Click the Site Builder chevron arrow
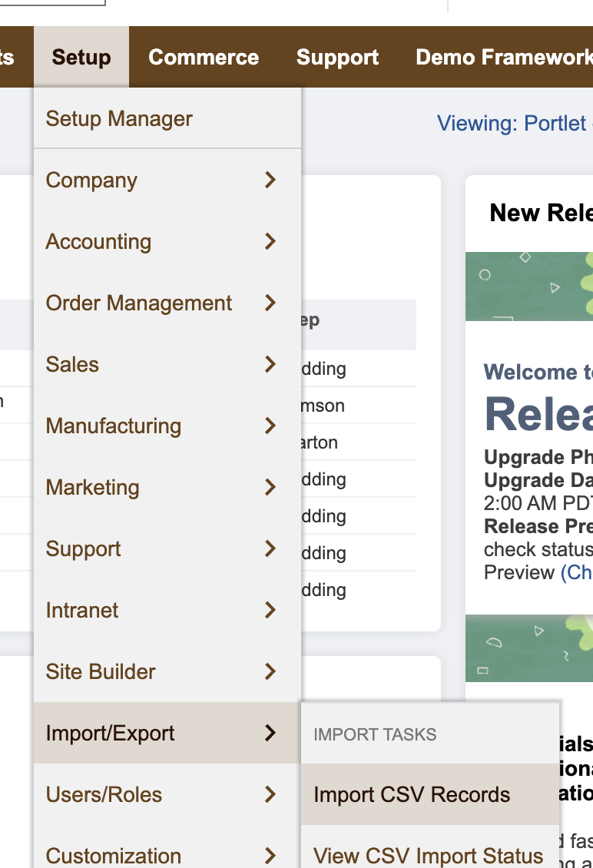Viewport: 593px width, 868px height. click(270, 671)
